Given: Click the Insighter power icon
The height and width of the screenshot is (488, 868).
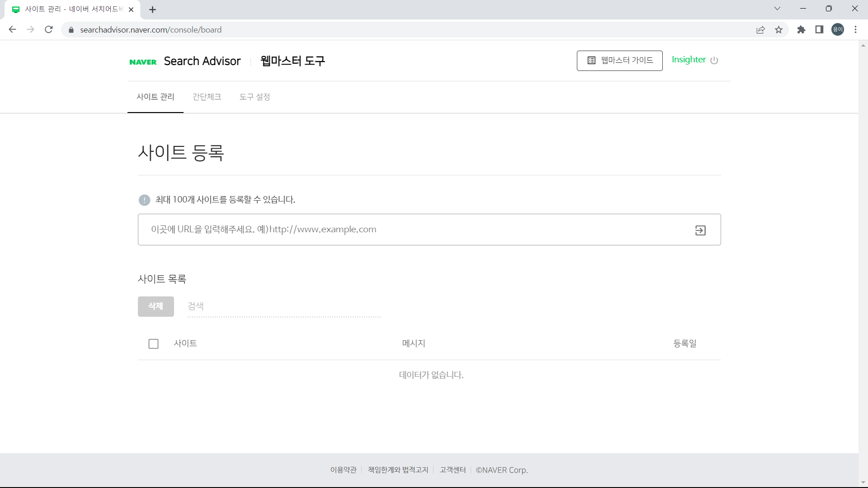Looking at the screenshot, I should (x=715, y=60).
